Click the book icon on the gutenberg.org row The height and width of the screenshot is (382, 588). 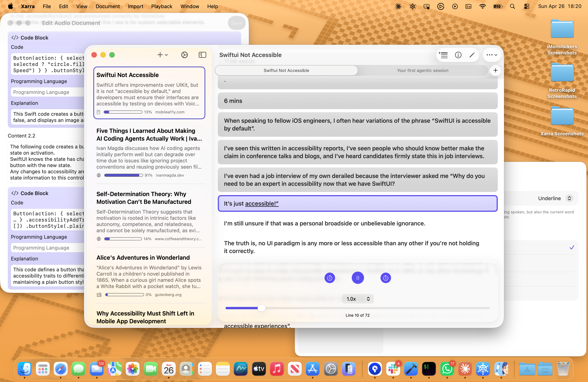[x=99, y=295]
